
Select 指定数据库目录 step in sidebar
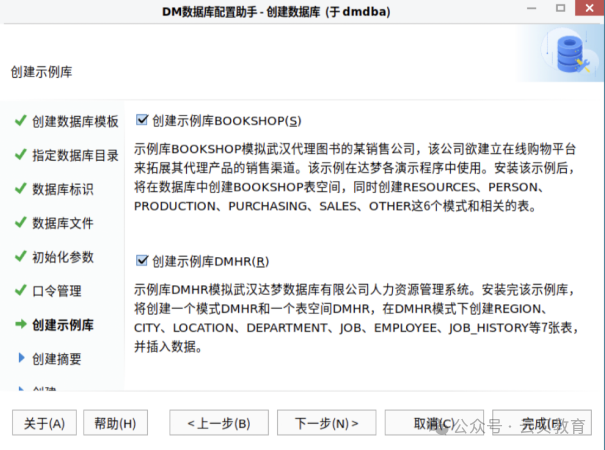(x=75, y=155)
